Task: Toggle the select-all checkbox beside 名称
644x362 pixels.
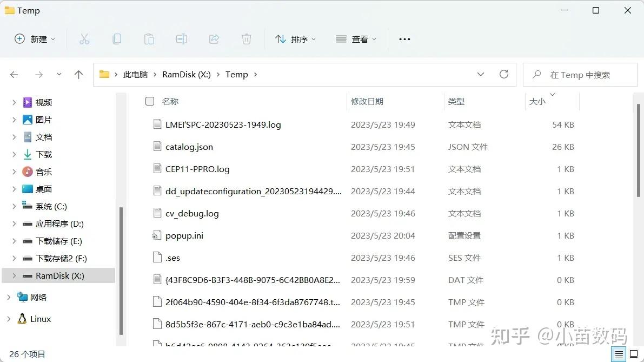Action: click(x=149, y=101)
